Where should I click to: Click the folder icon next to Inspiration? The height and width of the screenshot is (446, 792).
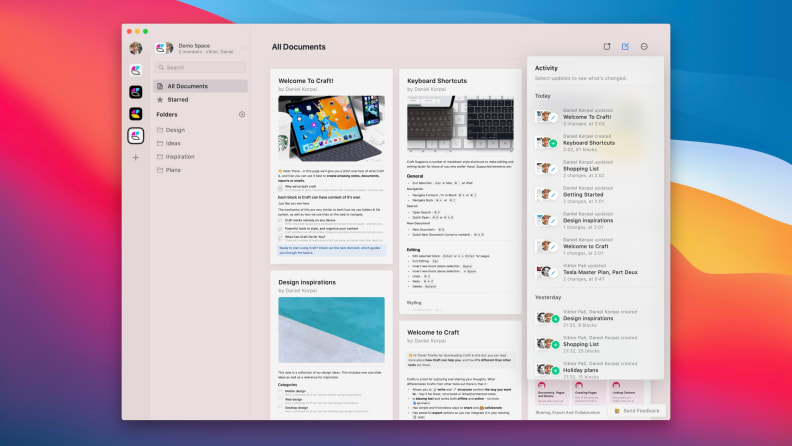click(160, 157)
